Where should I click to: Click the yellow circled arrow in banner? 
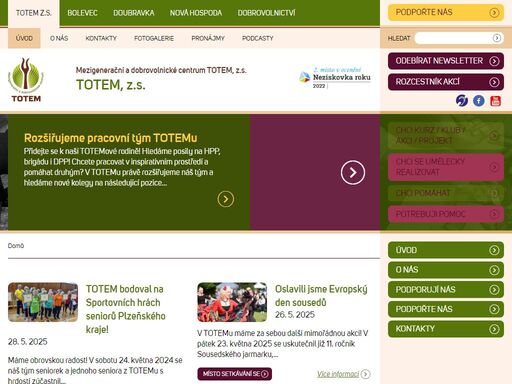point(226,199)
